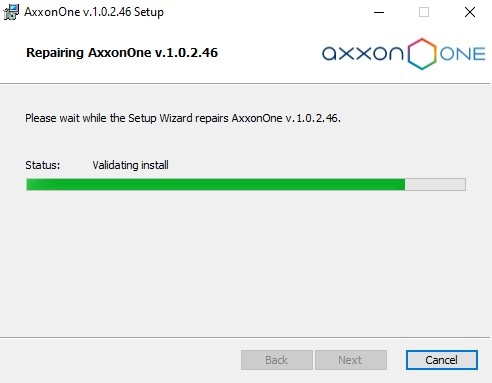This screenshot has height=383, width=492.
Task: Click the "Repairing AxxonOne v.1.0.2.46" heading
Action: (x=122, y=53)
